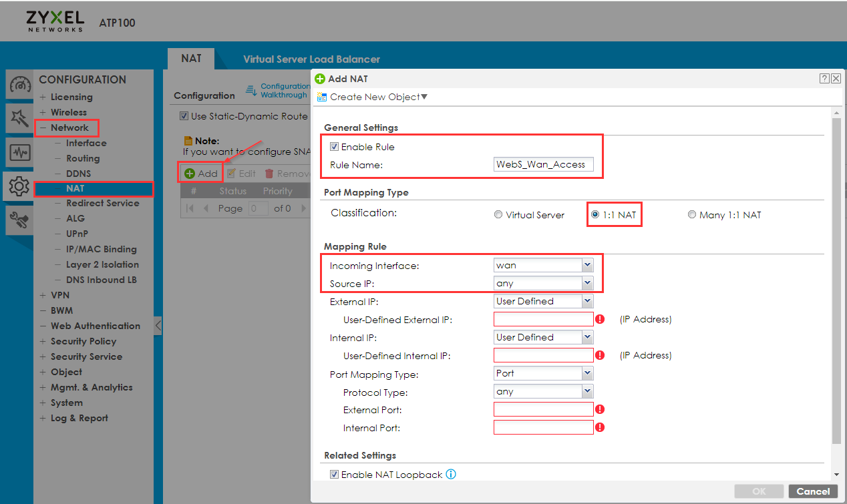Viewport: 847px width, 504px height.
Task: Click the help question mark icon in dialog
Action: point(824,79)
